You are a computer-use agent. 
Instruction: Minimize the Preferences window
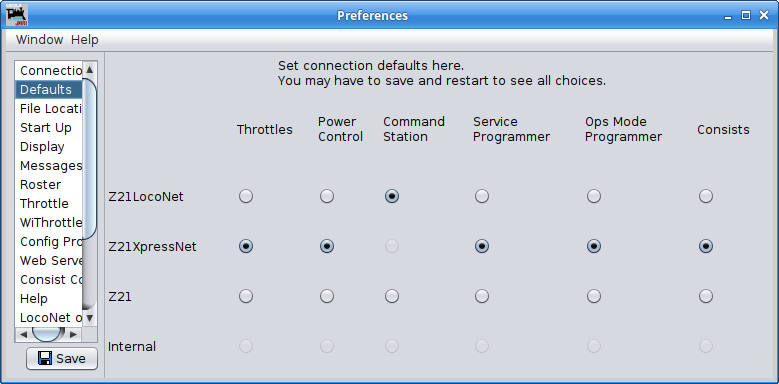[728, 16]
